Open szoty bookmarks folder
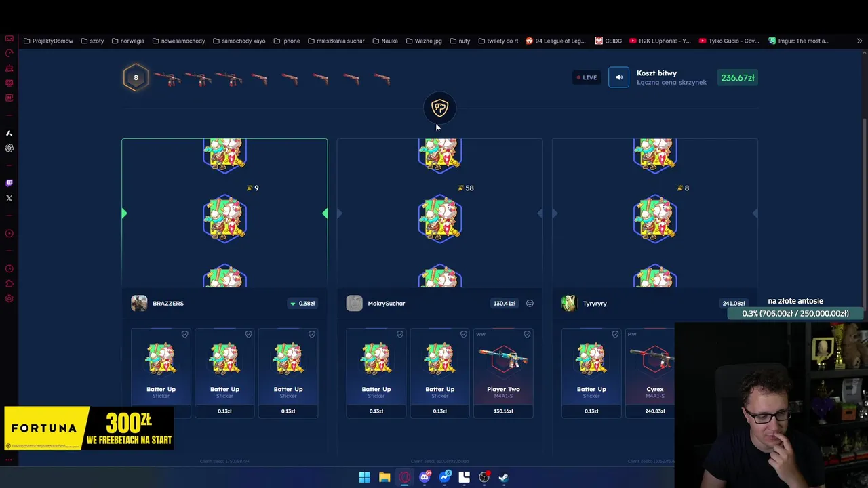868x488 pixels. click(92, 41)
